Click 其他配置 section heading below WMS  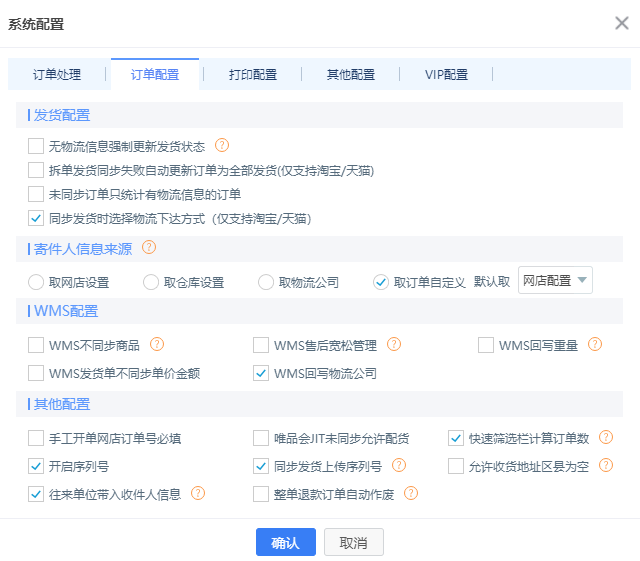pos(62,404)
